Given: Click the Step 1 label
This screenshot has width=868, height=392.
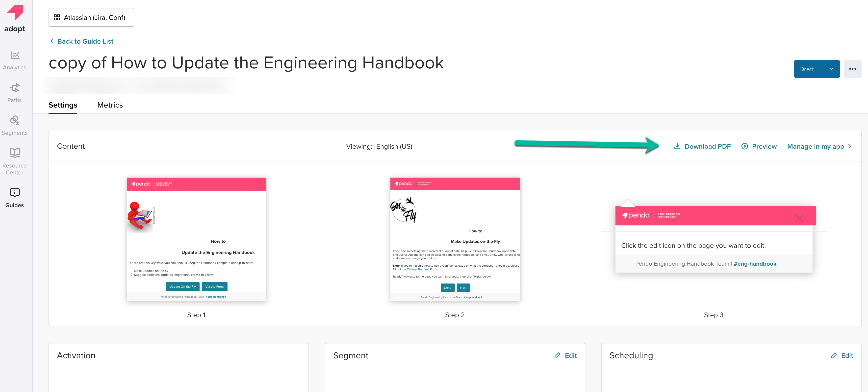Looking at the screenshot, I should pyautogui.click(x=196, y=315).
